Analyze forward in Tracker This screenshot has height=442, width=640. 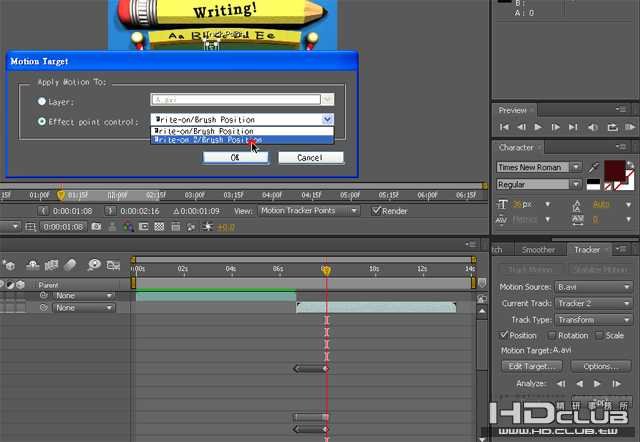pyautogui.click(x=597, y=384)
